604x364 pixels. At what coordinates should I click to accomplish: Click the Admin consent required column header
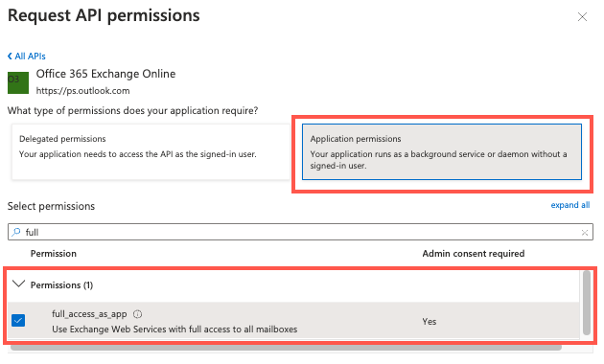point(474,254)
